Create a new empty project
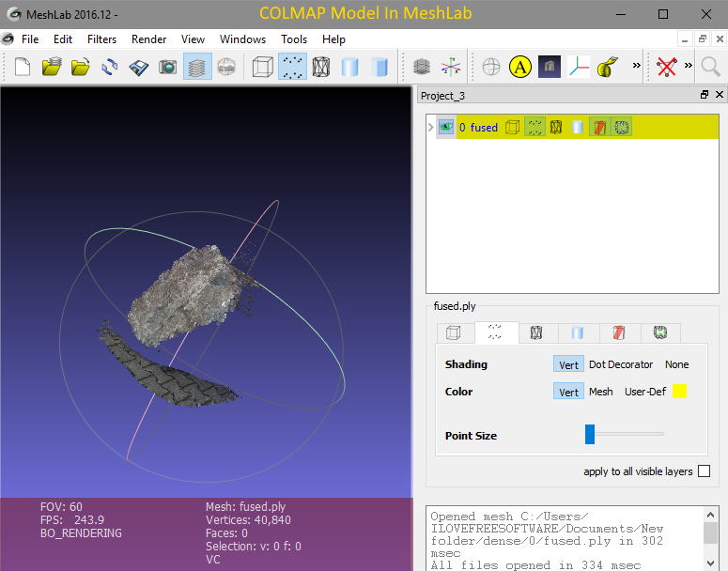The height and width of the screenshot is (571, 728). [x=23, y=67]
